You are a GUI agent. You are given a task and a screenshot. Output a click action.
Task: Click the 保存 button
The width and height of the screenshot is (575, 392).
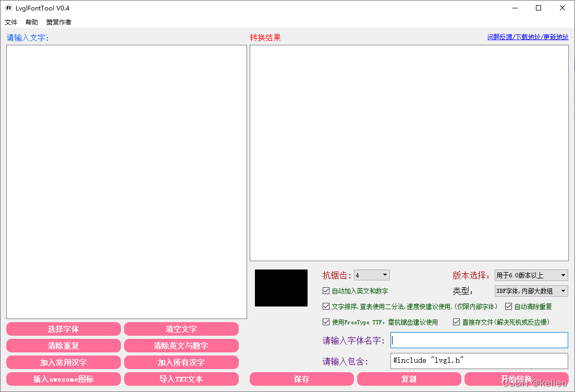click(302, 379)
